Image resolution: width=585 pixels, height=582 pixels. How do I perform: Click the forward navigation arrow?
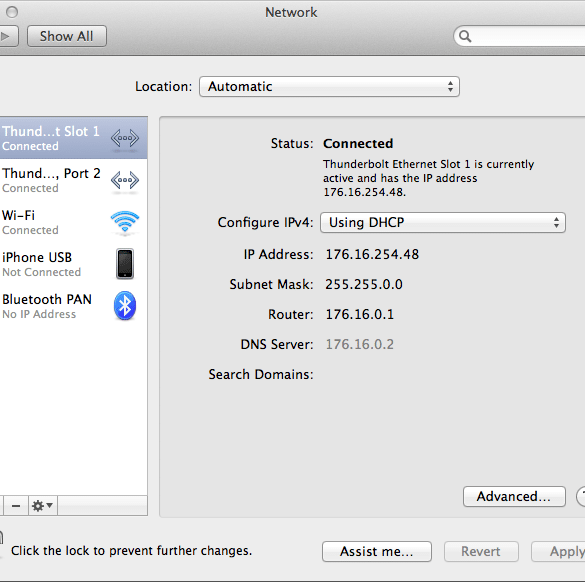tap(7, 36)
